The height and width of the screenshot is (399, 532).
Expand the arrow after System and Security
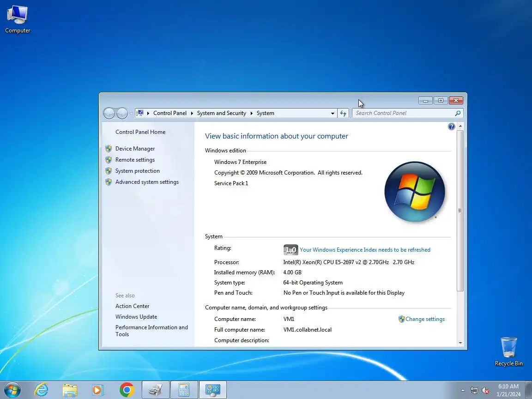click(x=251, y=113)
